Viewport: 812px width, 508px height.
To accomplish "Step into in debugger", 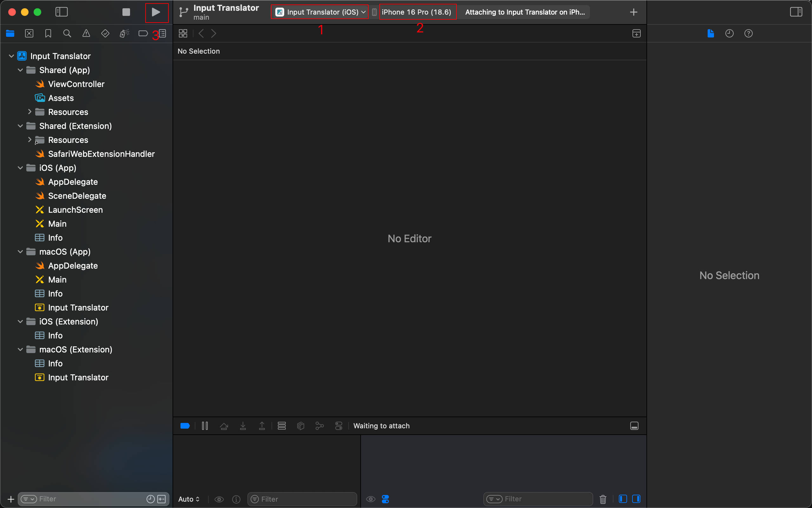I will 243,426.
